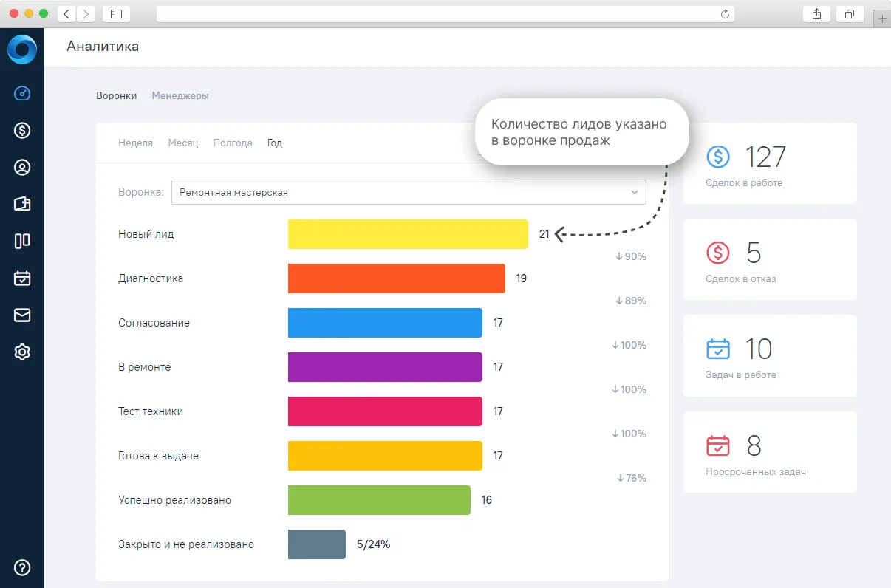Click the yellow Новый лид bar
The image size is (891, 588).
[x=408, y=234]
